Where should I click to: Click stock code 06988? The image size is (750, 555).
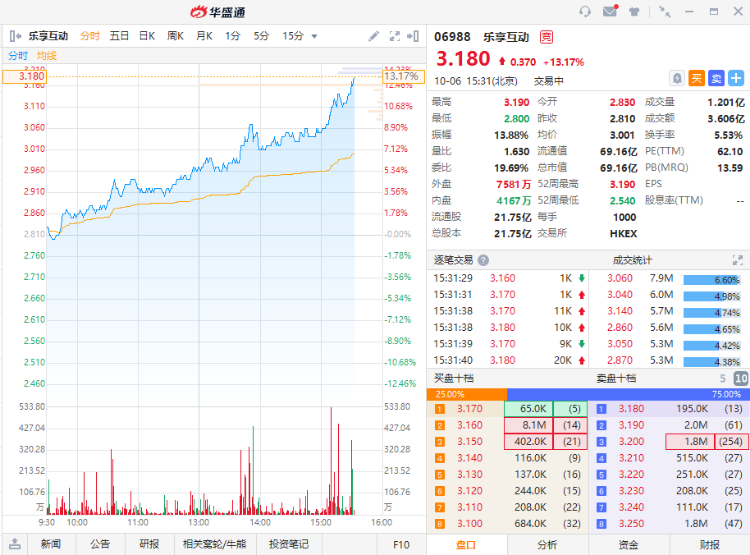452,37
